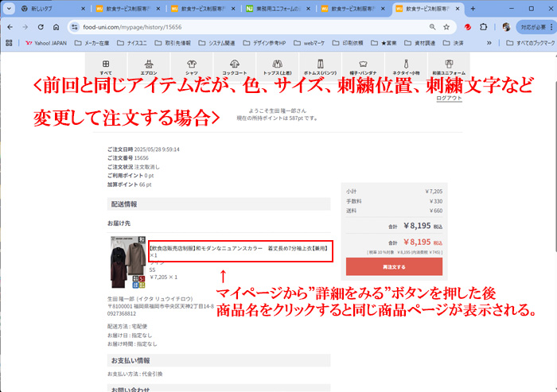557x392 pixels.
Task: Bookmark this page with star icon
Action: tap(446, 26)
